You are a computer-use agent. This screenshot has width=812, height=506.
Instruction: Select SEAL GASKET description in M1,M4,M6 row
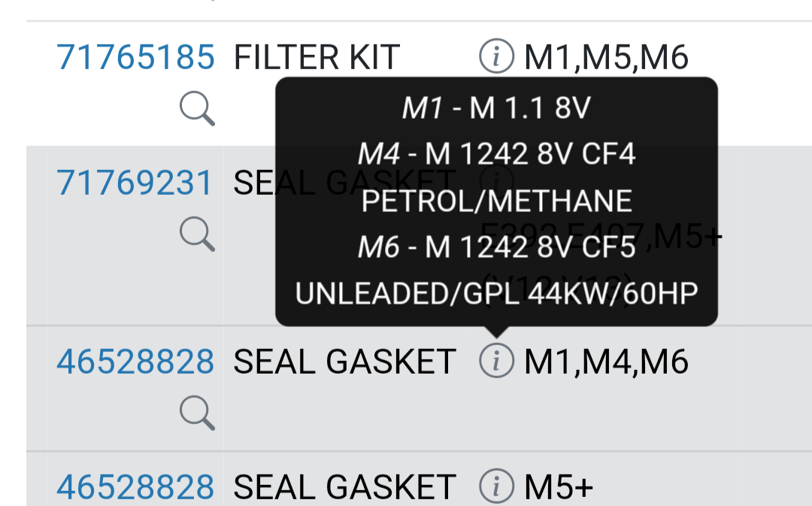coord(344,362)
